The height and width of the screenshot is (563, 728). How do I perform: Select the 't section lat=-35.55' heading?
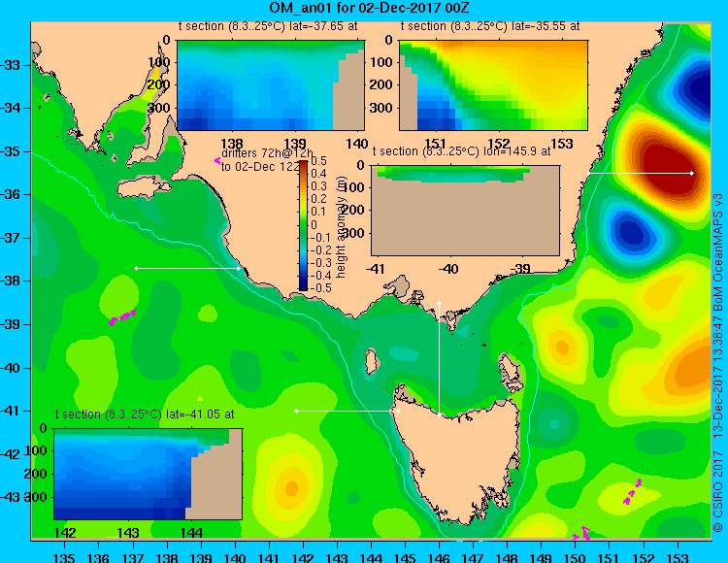(490, 26)
